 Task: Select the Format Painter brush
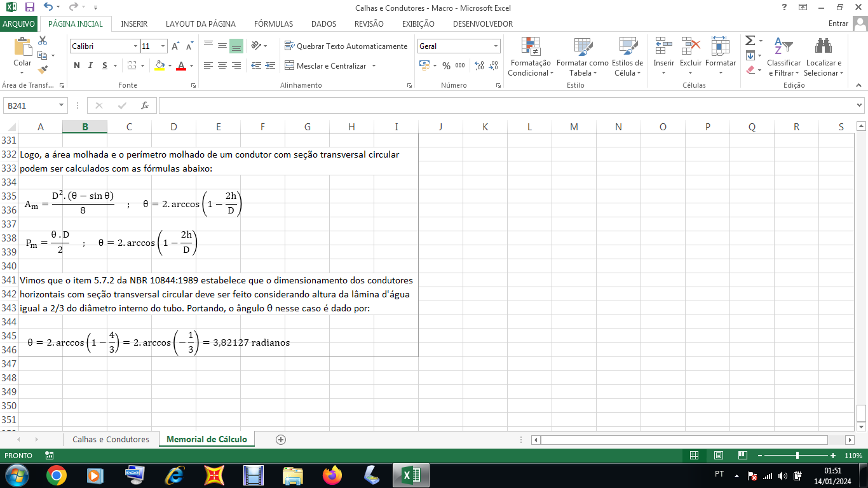43,70
